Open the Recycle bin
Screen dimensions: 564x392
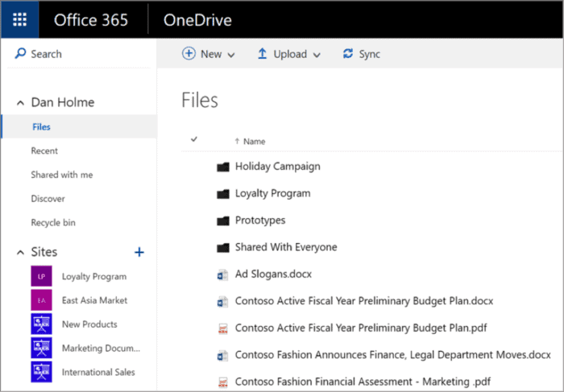(53, 222)
